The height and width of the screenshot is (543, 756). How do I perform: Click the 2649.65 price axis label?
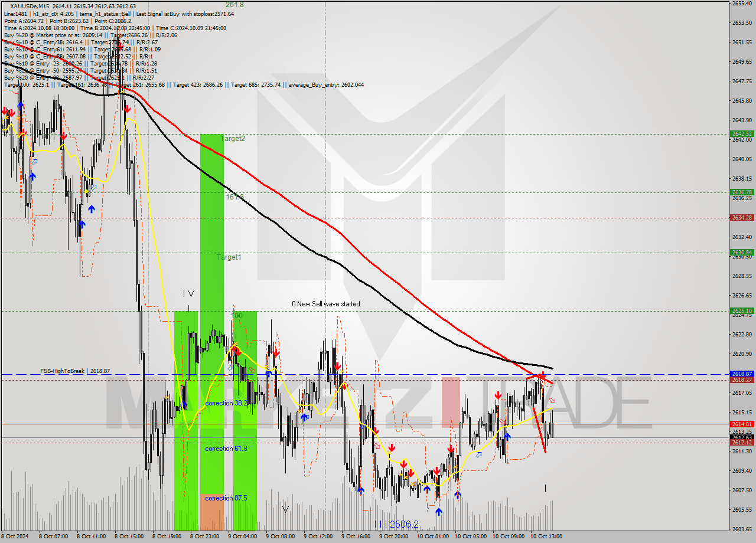pos(742,61)
